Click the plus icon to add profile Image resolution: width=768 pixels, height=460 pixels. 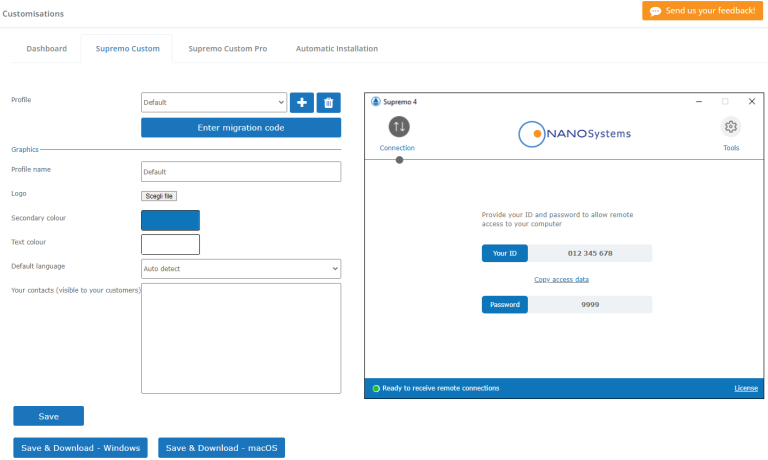[x=302, y=102]
